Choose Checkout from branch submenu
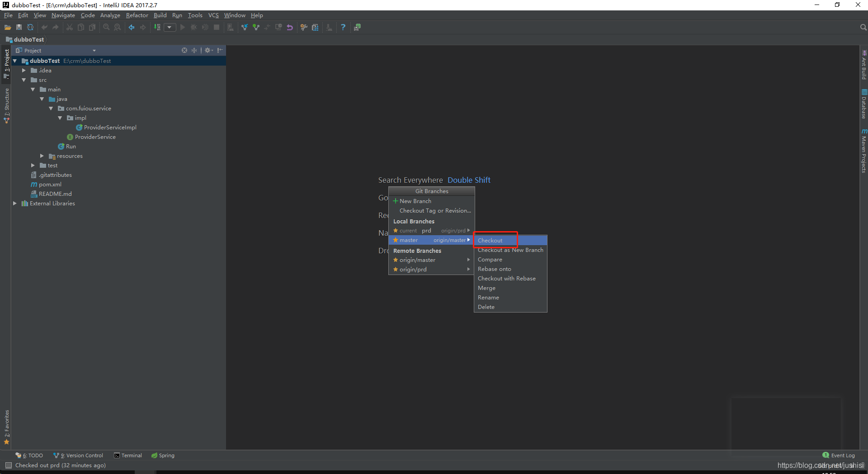This screenshot has width=868, height=474. click(510, 240)
